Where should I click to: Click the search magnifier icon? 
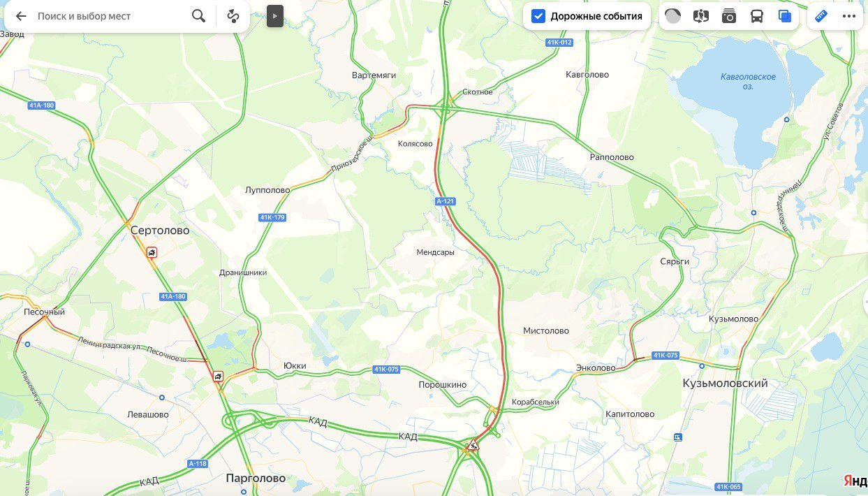(198, 16)
